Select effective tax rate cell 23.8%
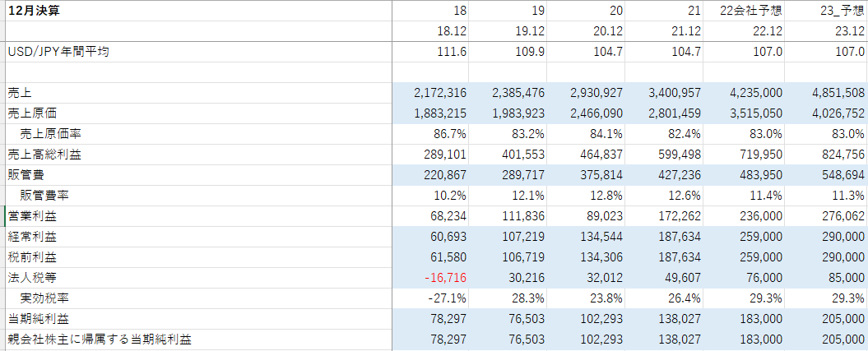Screen dimensions: 868x351 pos(586,298)
